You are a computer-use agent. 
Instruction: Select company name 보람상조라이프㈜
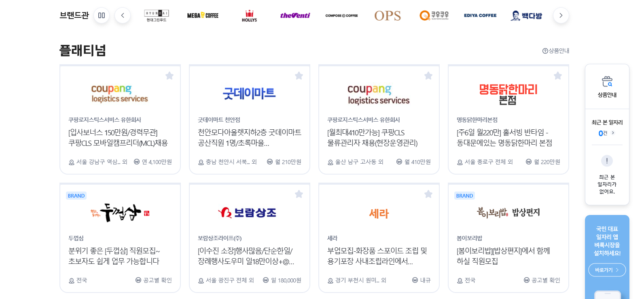(220, 238)
